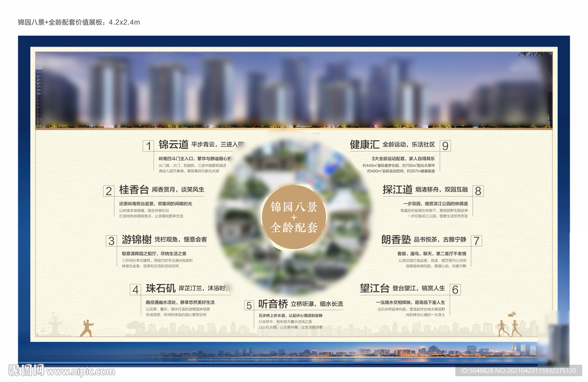Viewport: 588px width, 382px height.
Task: Select the subtitle 烟渚移舟，双园互融
Action: tap(442, 190)
